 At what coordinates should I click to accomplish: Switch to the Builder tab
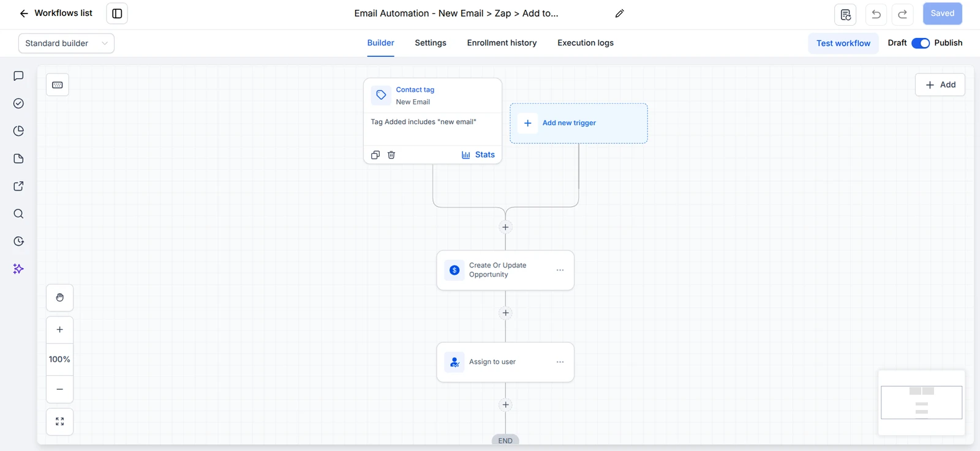[380, 43]
